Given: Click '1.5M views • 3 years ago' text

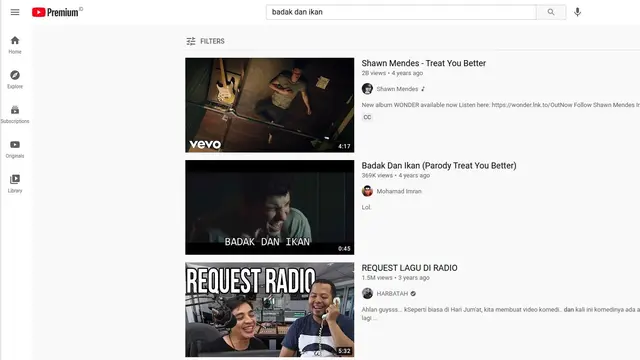Looking at the screenshot, I should click(396, 278).
